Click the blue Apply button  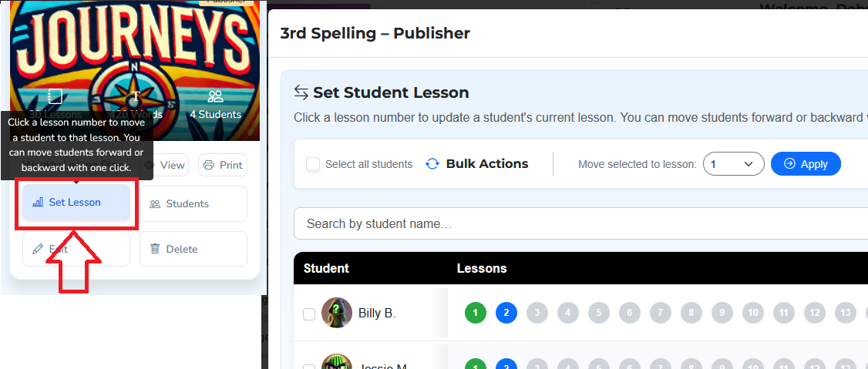[x=806, y=164]
